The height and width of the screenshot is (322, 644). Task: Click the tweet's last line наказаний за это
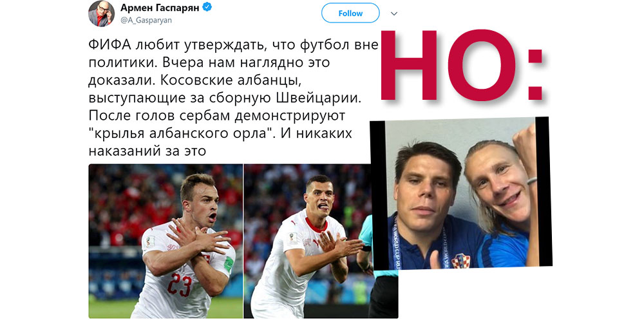147,152
